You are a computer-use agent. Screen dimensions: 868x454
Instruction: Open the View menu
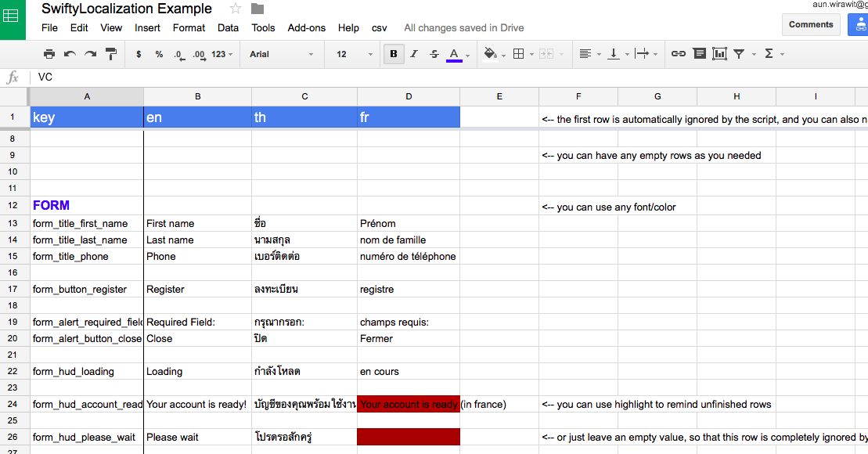click(x=111, y=27)
